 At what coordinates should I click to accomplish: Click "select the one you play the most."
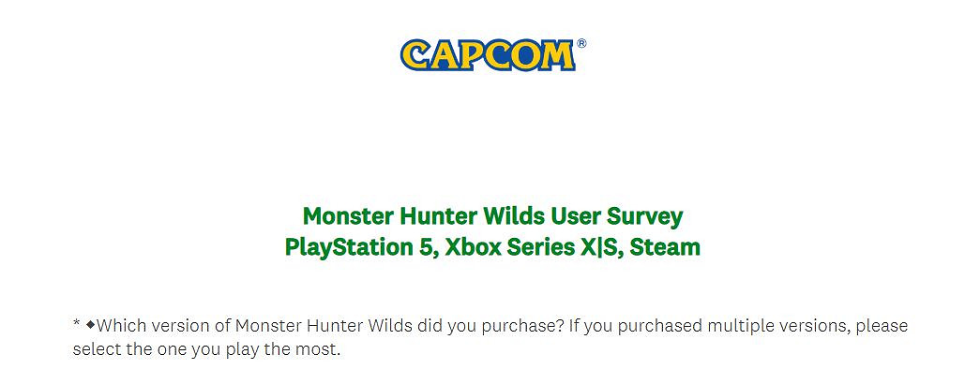pyautogui.click(x=206, y=350)
